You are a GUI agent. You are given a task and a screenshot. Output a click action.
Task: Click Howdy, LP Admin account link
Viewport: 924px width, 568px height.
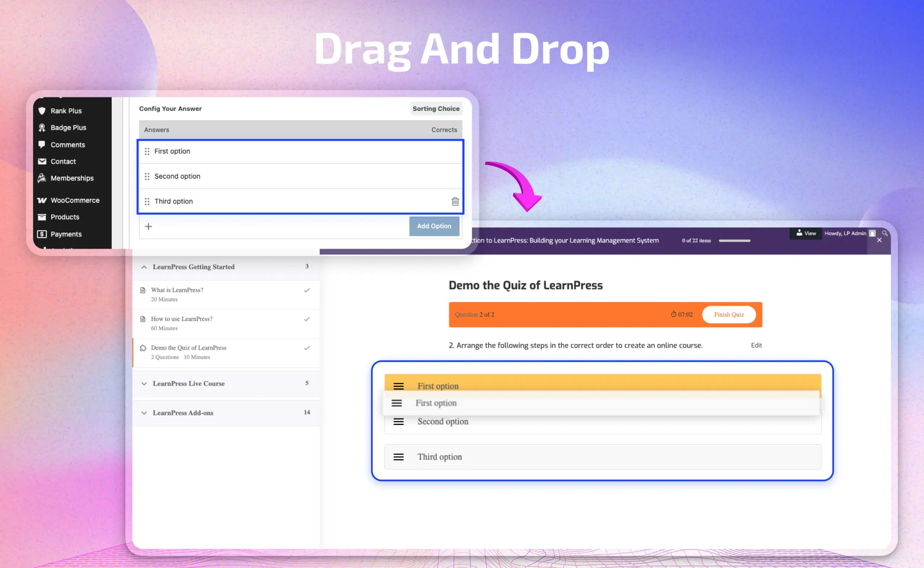click(x=845, y=233)
